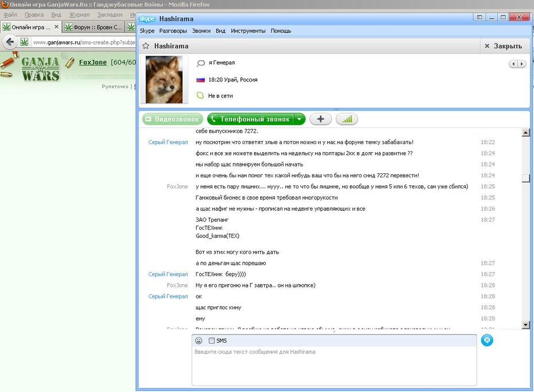
Task: Open the emoticon picker in message box
Action: click(x=199, y=340)
